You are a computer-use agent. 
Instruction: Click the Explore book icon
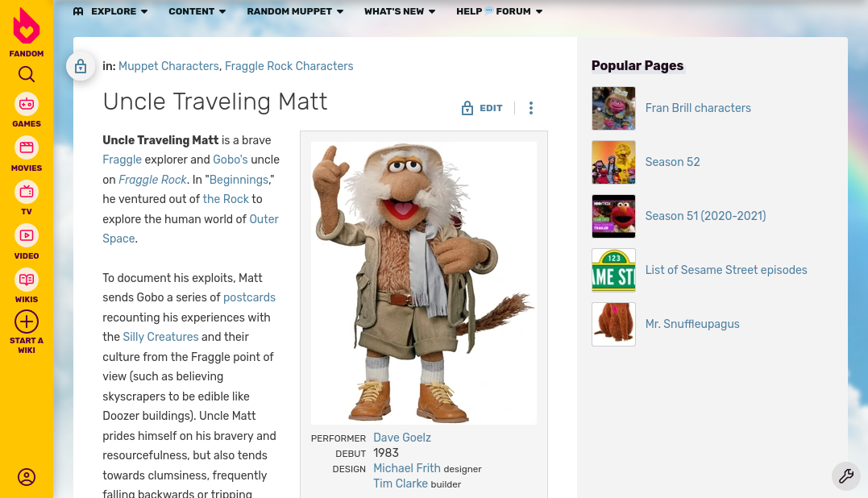tap(78, 11)
